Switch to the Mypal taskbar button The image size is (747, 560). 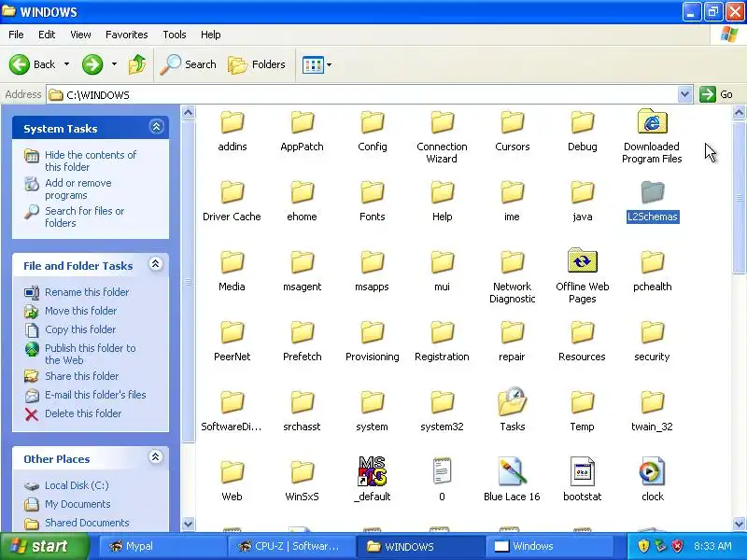tap(162, 546)
